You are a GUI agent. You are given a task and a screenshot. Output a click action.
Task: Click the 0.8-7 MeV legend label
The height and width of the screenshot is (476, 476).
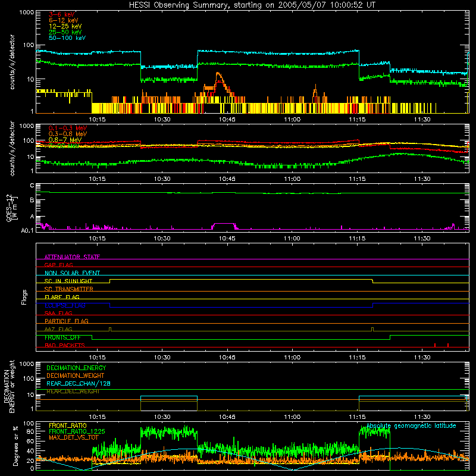pyautogui.click(x=65, y=140)
